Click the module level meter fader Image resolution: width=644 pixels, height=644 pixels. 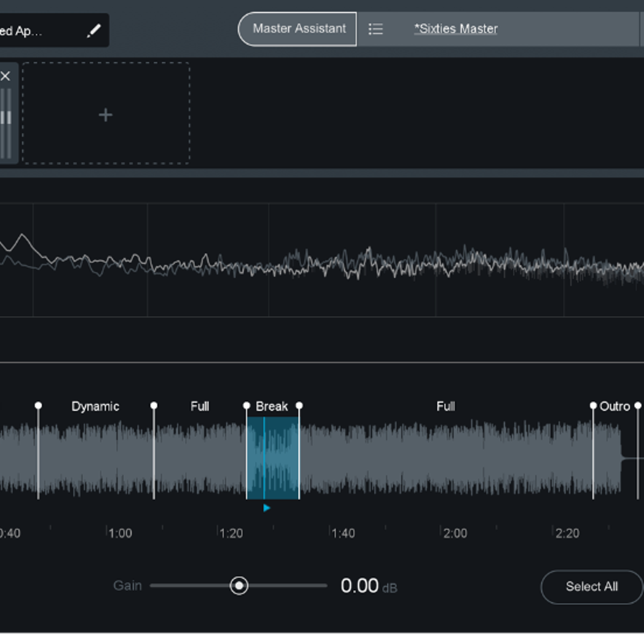coord(6,118)
